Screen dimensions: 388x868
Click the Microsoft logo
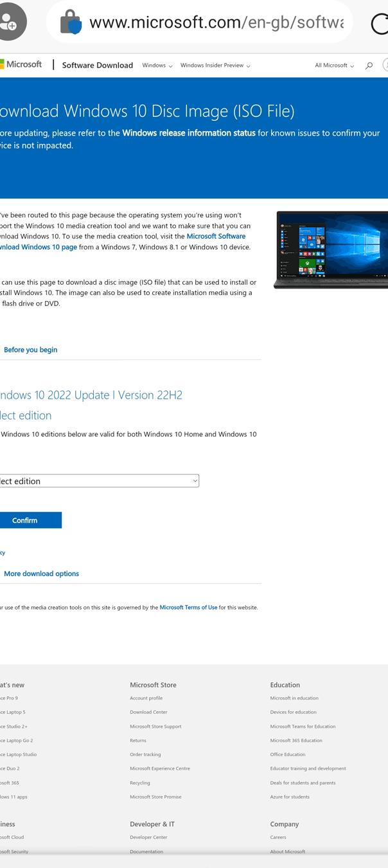21,64
